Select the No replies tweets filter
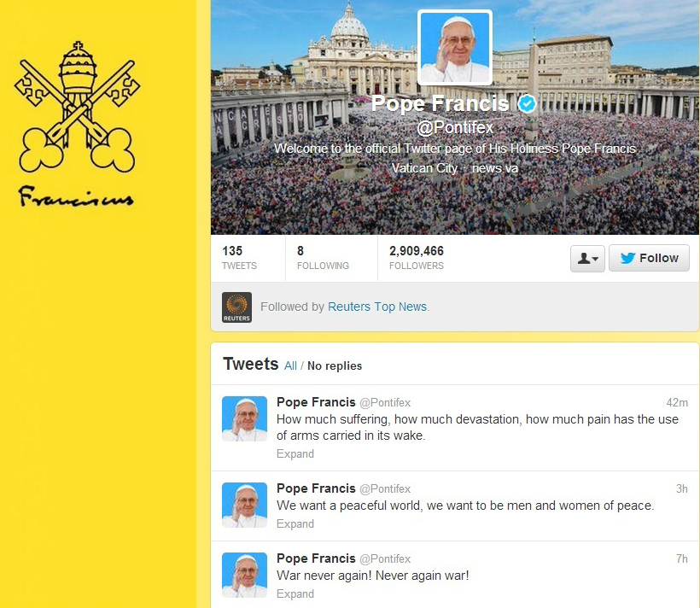Screen dimensions: 700x608 tap(335, 365)
